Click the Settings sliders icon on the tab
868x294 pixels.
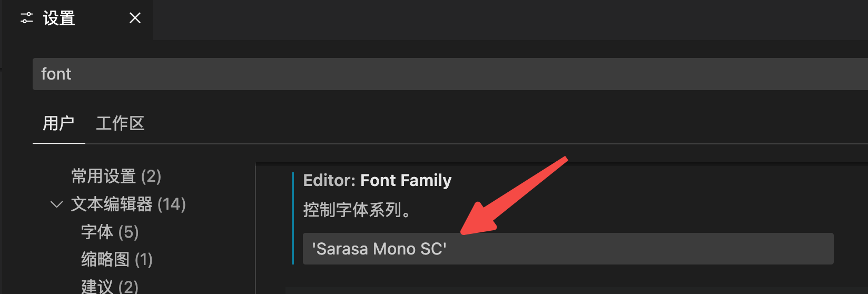(26, 18)
